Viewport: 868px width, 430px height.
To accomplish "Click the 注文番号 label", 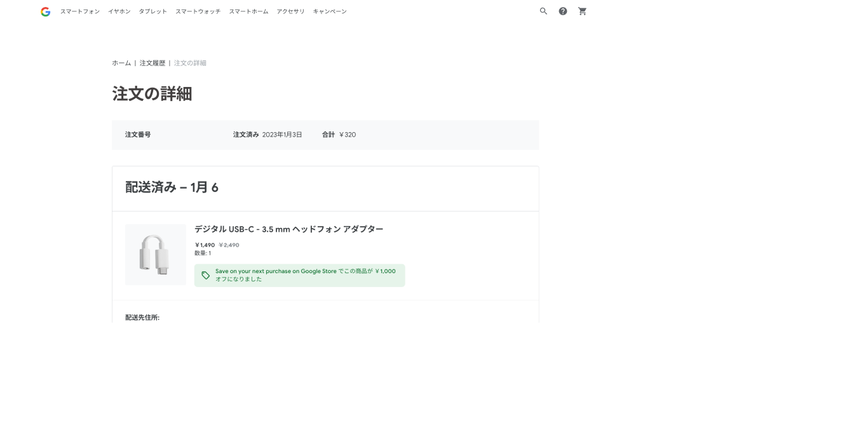I will pyautogui.click(x=138, y=135).
